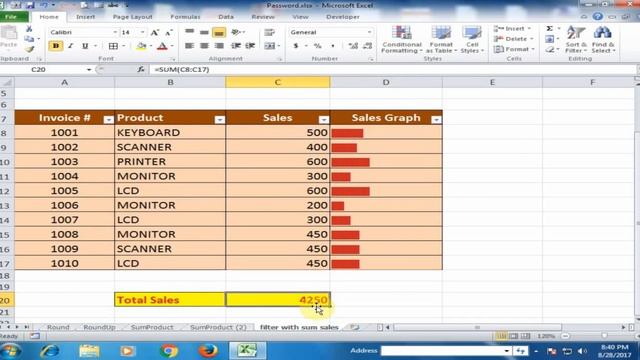Toggle center horizontal alignment
This screenshot has width=640, height=360.
(x=204, y=46)
